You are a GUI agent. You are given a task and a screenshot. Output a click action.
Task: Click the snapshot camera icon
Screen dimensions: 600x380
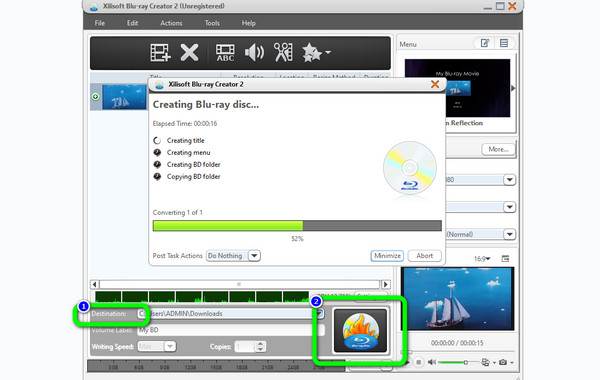click(x=503, y=362)
